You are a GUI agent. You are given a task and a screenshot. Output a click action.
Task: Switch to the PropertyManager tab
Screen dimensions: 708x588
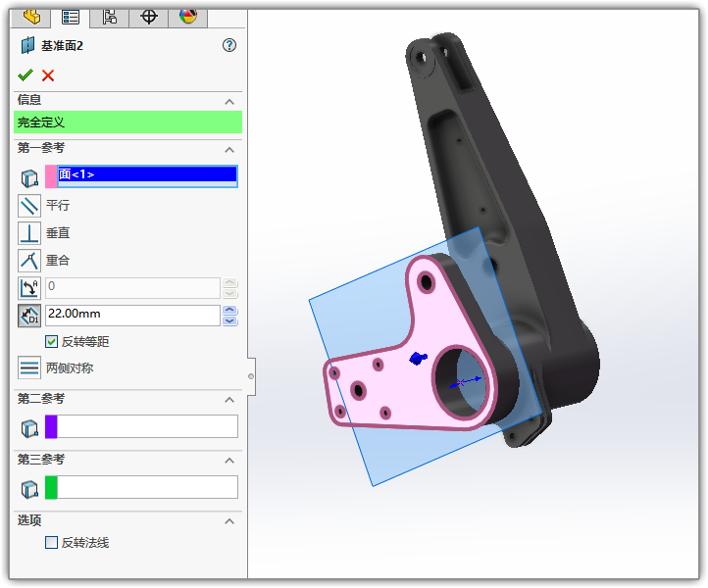click(x=71, y=17)
